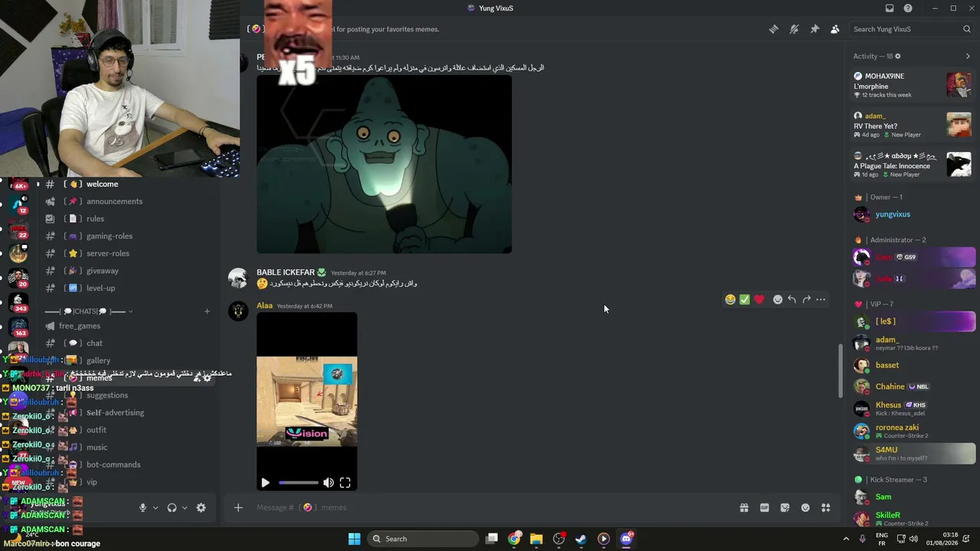Image resolution: width=980 pixels, height=551 pixels.
Task: Forward Alaa's message
Action: (x=806, y=299)
